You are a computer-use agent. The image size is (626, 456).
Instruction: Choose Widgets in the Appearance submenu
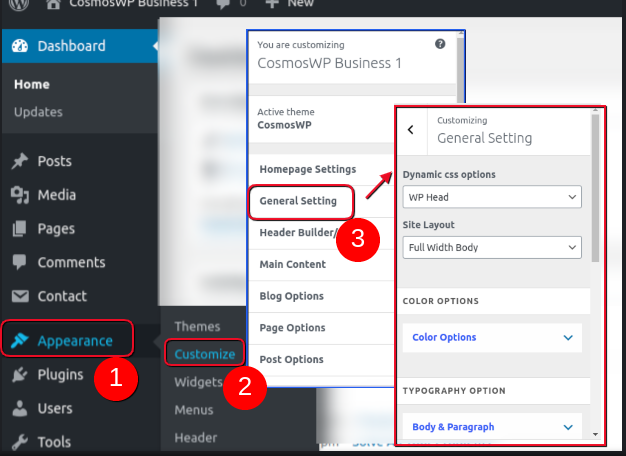(x=198, y=382)
